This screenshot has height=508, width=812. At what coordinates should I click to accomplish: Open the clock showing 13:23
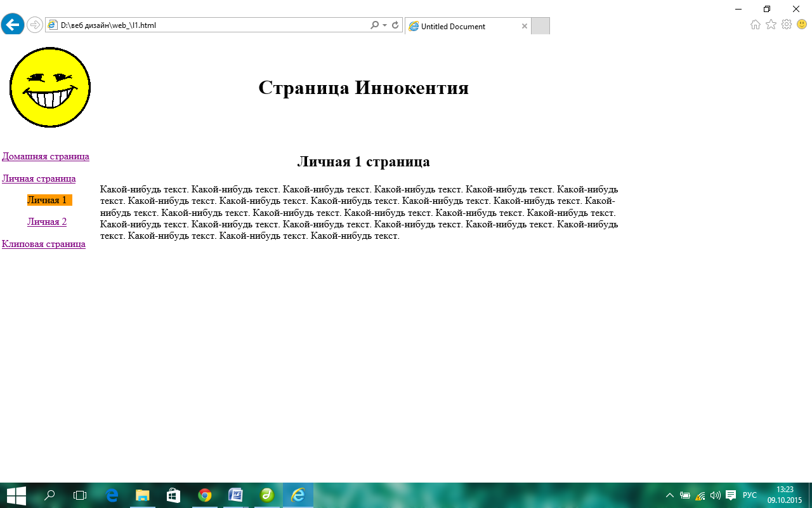[785, 495]
